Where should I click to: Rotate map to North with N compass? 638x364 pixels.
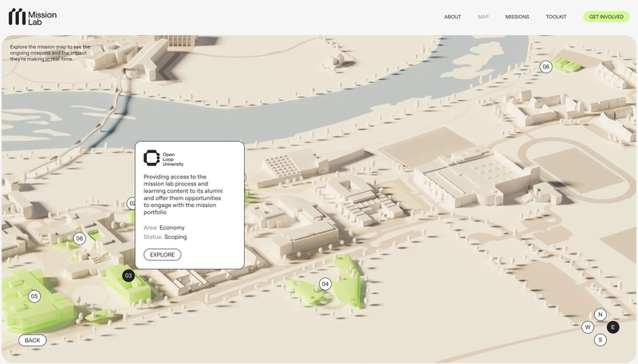pos(601,315)
